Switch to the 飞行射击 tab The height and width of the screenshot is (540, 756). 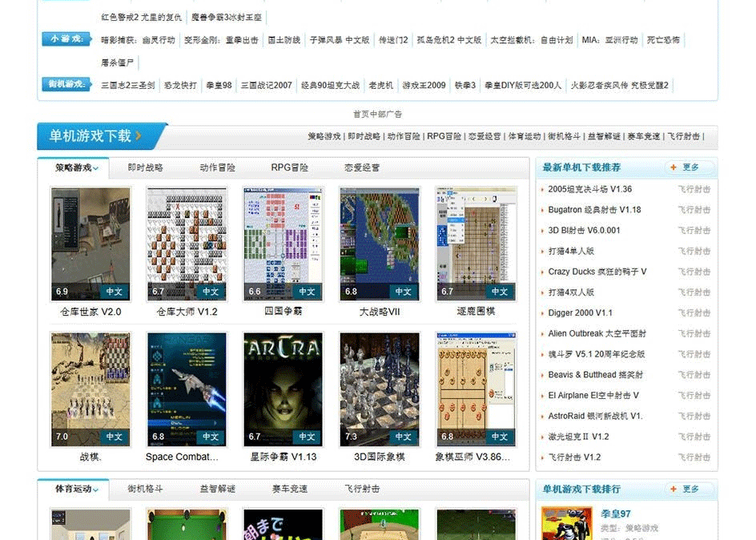(362, 489)
